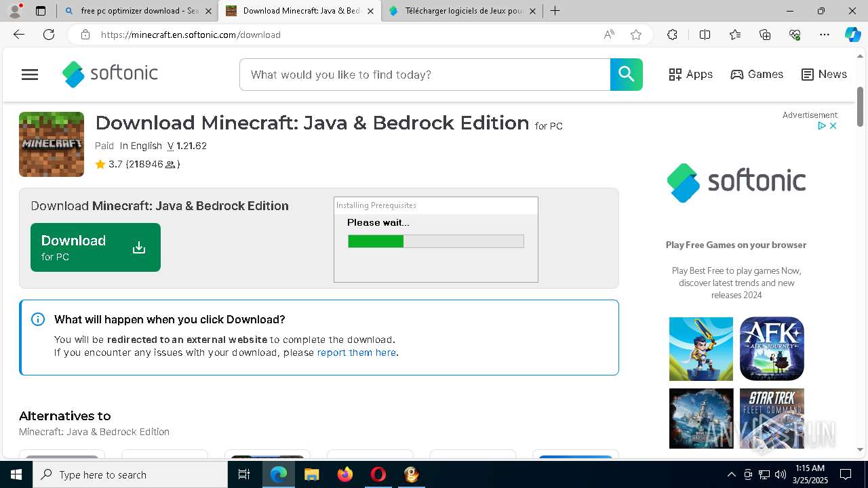Activate the Read aloud icon in the address bar
The image size is (868, 488).
tap(609, 35)
